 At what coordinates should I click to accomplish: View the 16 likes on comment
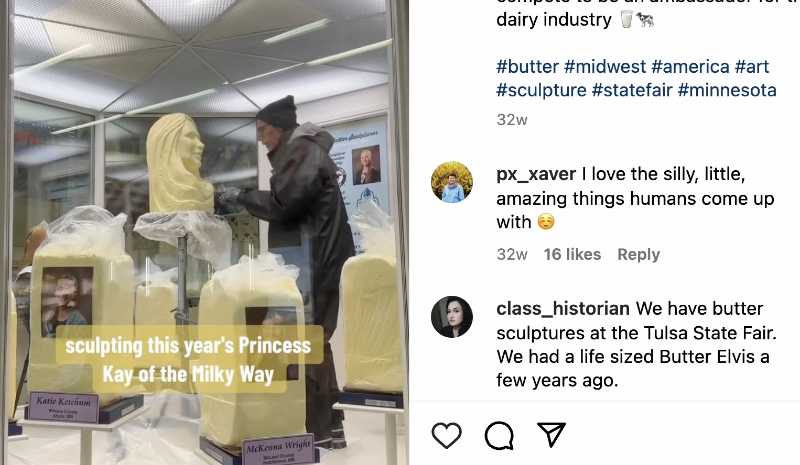pyautogui.click(x=572, y=254)
